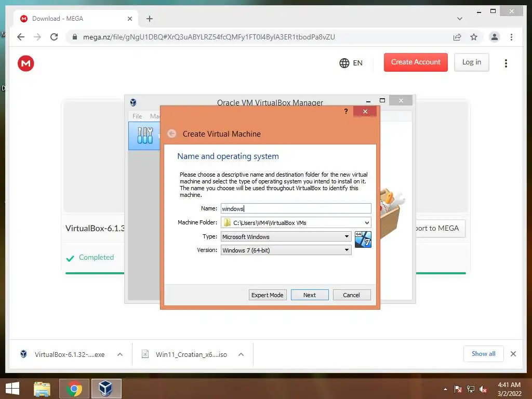Bookmark this page with the star icon
The height and width of the screenshot is (399, 532).
[x=474, y=37]
